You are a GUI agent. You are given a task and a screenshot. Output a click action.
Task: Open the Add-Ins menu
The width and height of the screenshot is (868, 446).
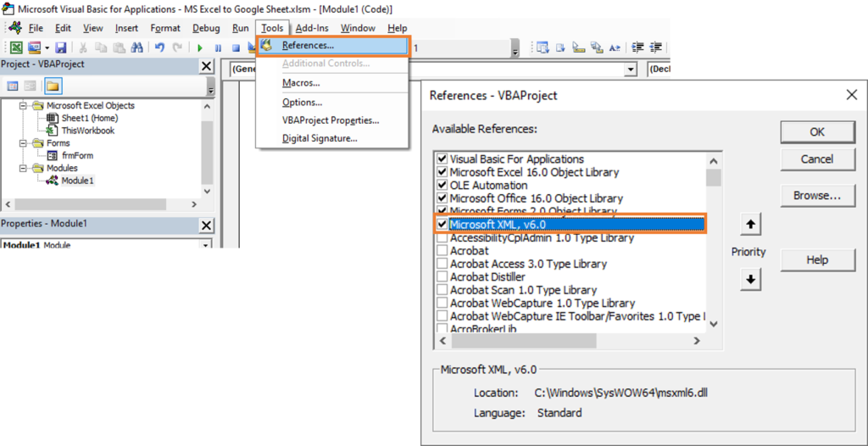click(x=311, y=28)
